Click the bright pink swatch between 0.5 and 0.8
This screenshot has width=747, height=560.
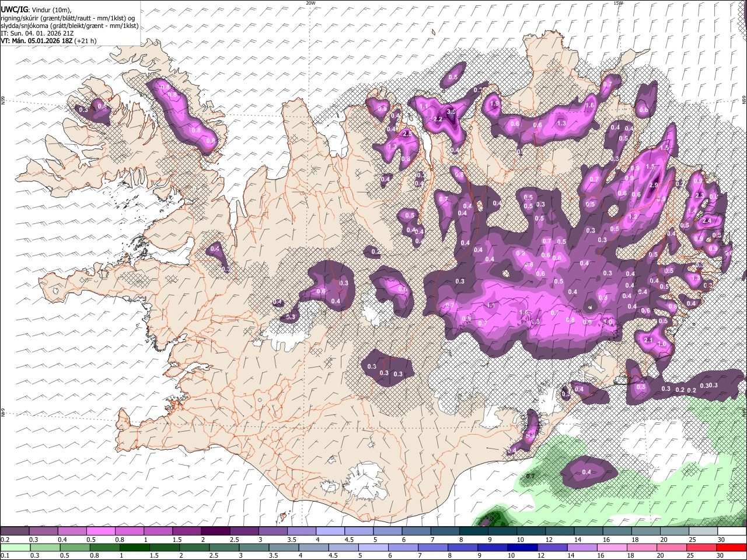tap(100, 531)
